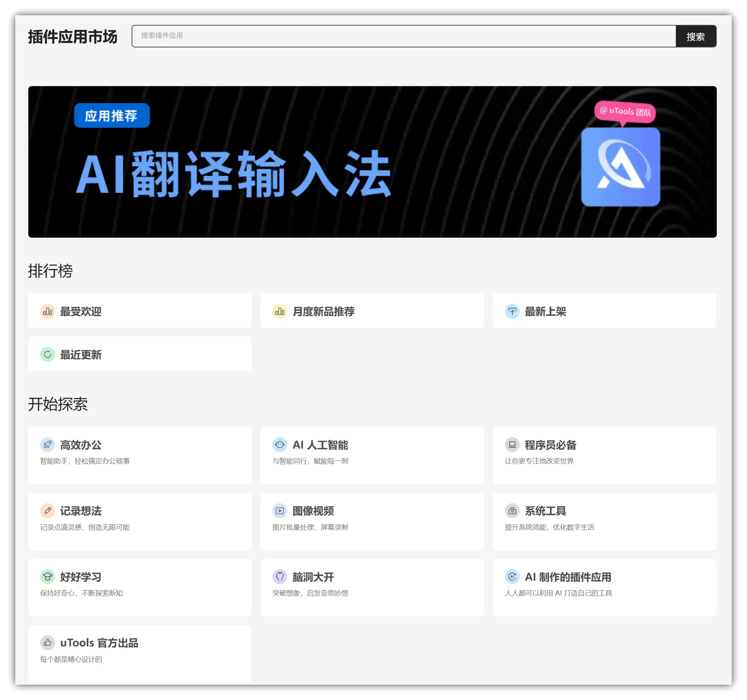Click the 排行榜 section heading
The height and width of the screenshot is (700, 747).
(x=50, y=271)
